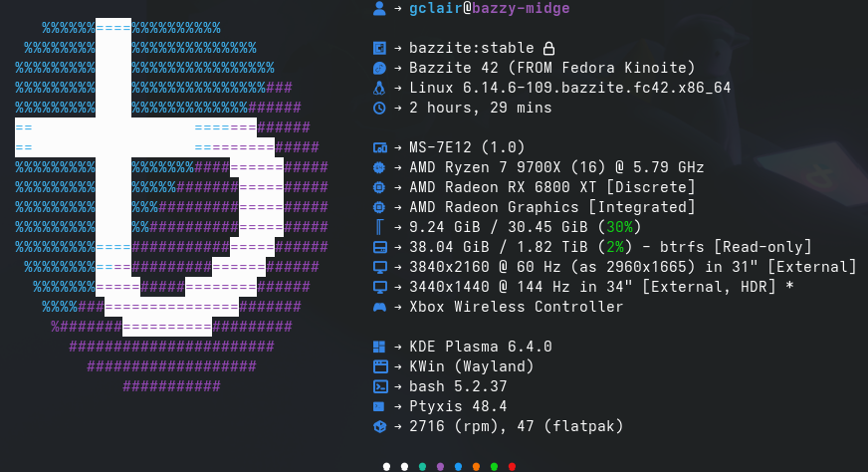
Task: Click the kernel version Linux 6.14.6-109.bazzite.fc42.x86_64
Action: coord(570,88)
